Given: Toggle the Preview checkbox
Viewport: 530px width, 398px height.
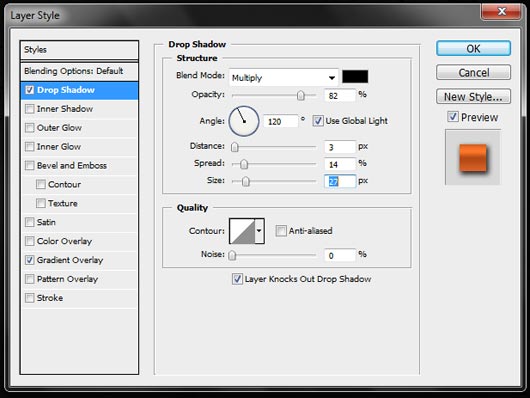Looking at the screenshot, I should [x=453, y=117].
